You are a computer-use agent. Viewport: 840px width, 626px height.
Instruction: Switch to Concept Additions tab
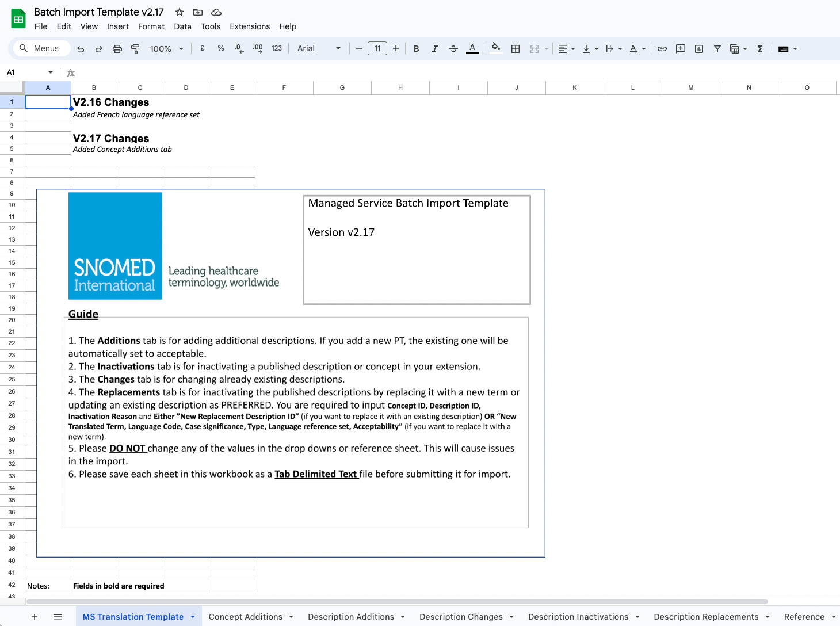point(246,617)
